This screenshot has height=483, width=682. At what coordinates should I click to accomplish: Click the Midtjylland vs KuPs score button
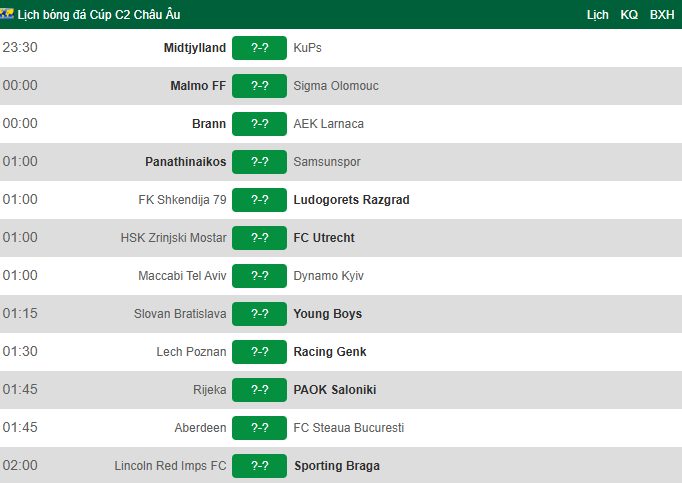(x=259, y=48)
